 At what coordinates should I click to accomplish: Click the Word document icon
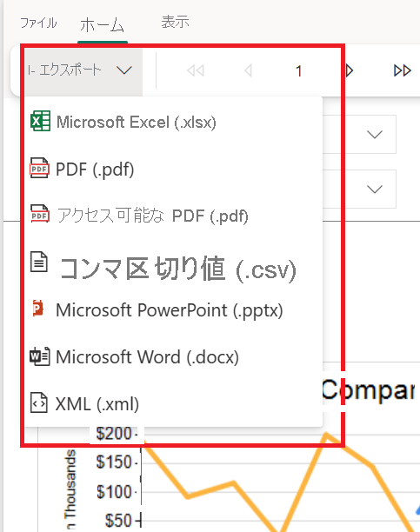point(40,356)
